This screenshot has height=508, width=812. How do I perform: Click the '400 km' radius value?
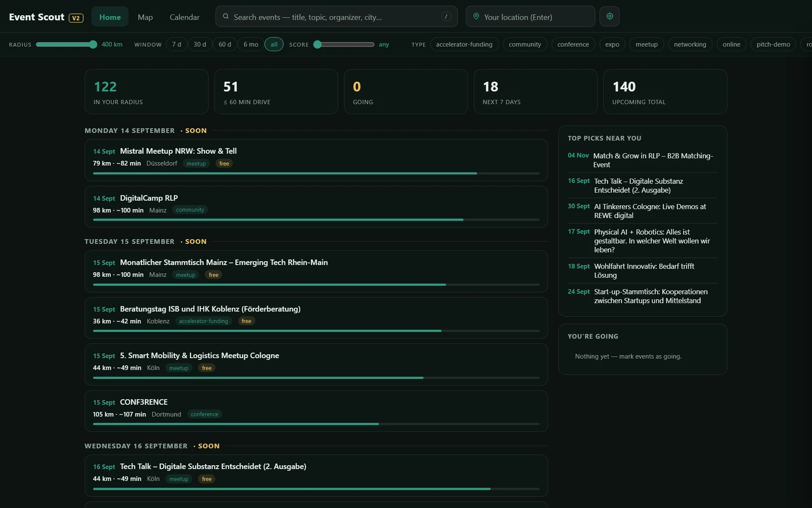112,44
